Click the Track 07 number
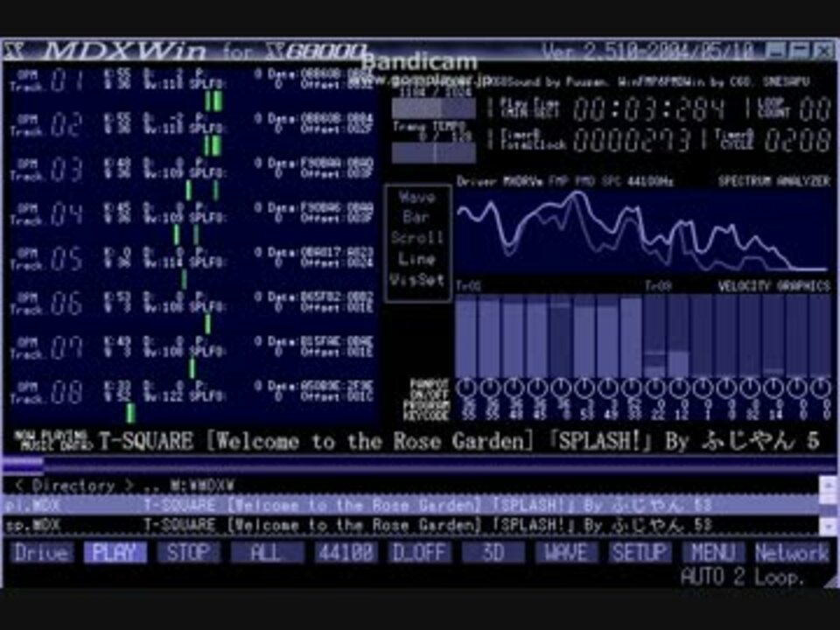 click(x=66, y=348)
